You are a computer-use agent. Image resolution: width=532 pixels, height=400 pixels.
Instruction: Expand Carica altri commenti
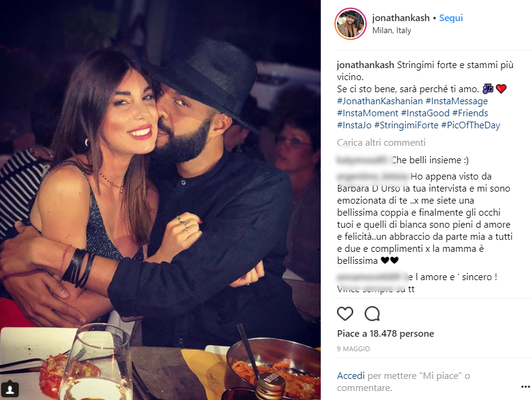[x=381, y=143]
